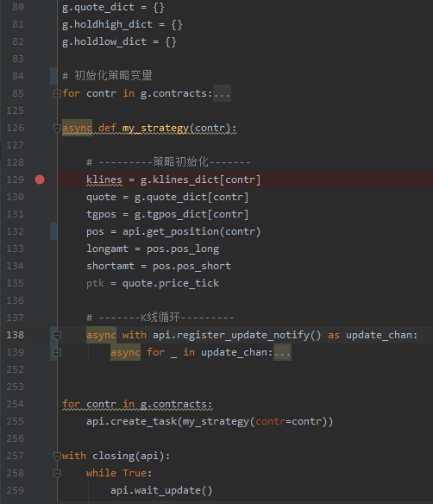
Task: Collapse the while True block on line 258
Action: pos(57,474)
